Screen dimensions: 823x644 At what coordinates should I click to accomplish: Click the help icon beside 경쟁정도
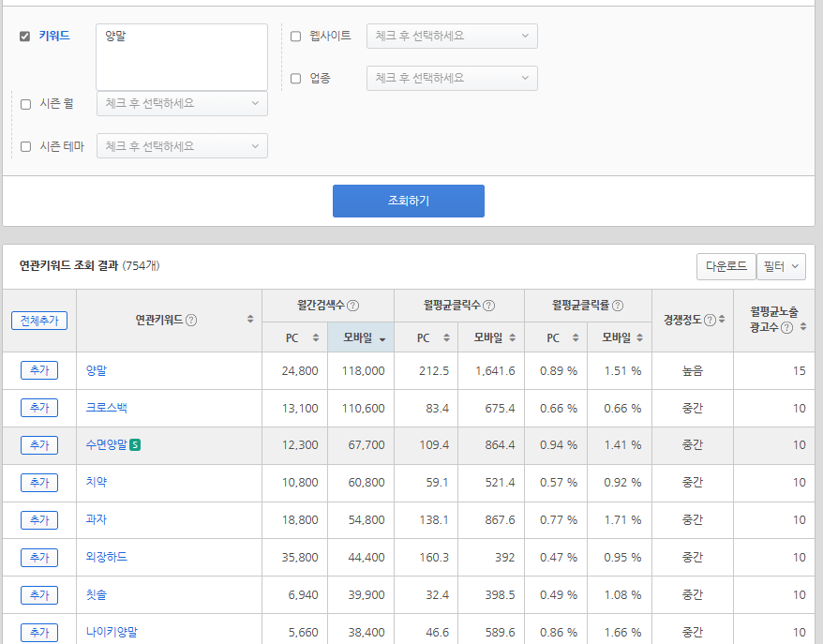(711, 320)
